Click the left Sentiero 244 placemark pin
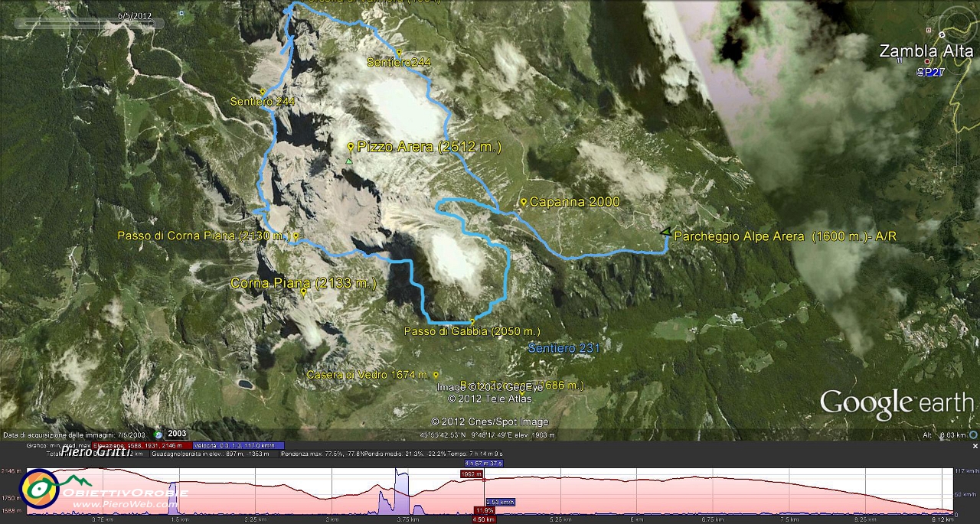This screenshot has height=524, width=980. click(263, 92)
